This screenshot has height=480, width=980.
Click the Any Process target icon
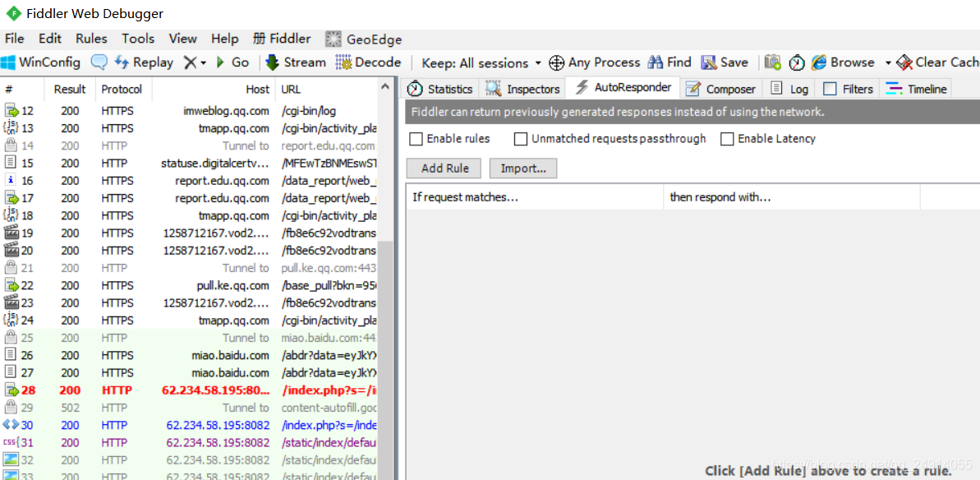point(556,62)
